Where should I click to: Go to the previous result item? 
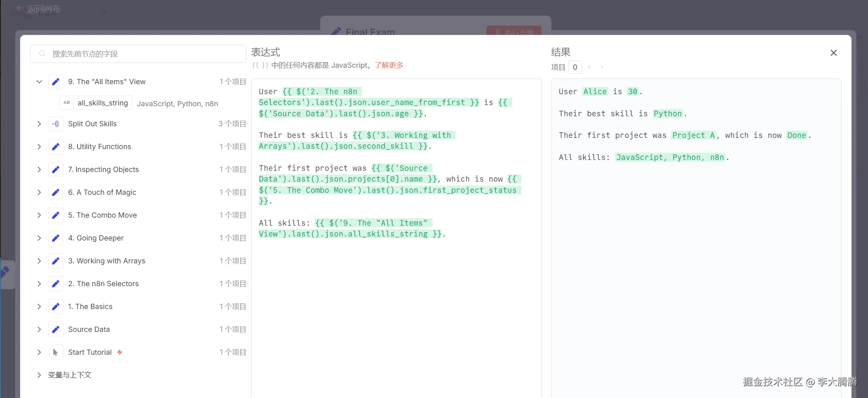(589, 67)
